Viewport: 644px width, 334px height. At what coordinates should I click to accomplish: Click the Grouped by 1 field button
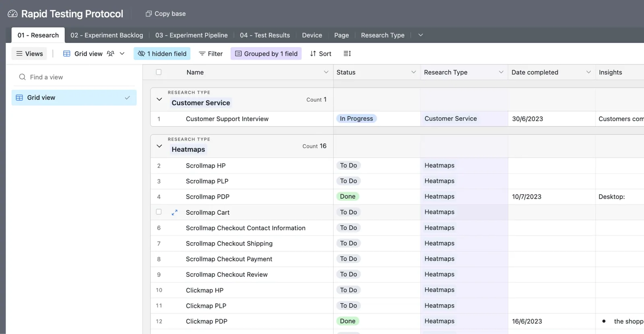point(266,54)
